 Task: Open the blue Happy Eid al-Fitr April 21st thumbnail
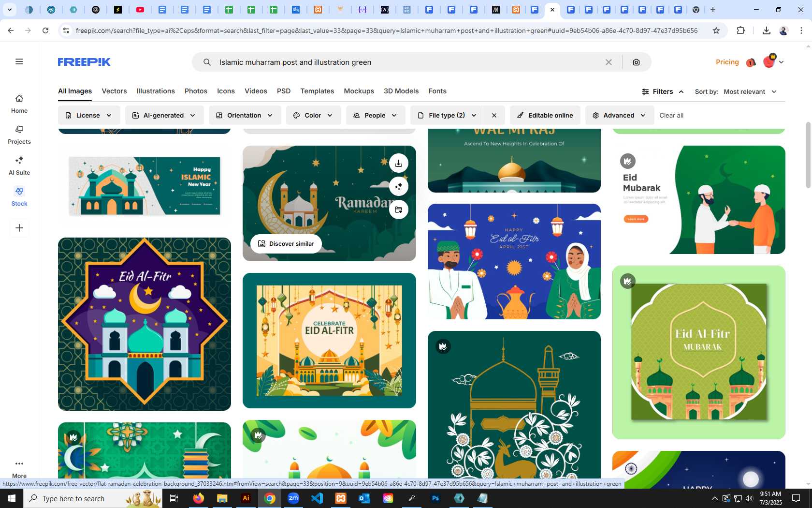(x=514, y=261)
